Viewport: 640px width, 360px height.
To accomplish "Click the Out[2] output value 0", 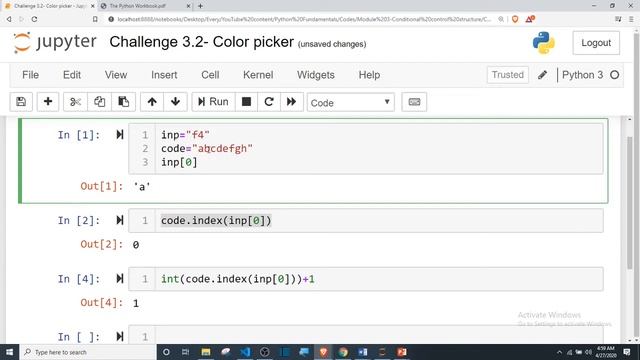I will (x=136, y=245).
